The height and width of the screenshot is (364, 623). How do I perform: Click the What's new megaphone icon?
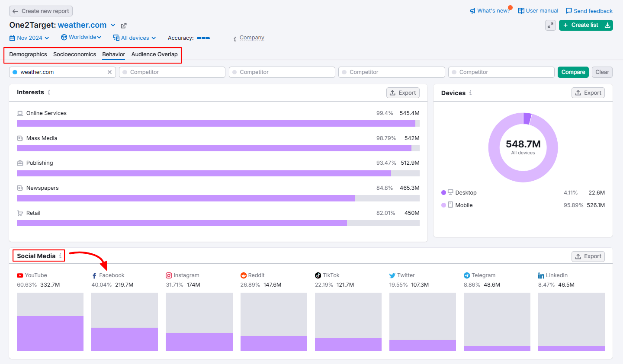point(472,11)
